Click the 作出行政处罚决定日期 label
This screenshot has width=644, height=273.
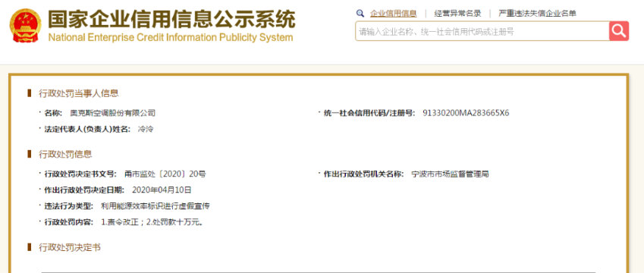[x=83, y=190]
